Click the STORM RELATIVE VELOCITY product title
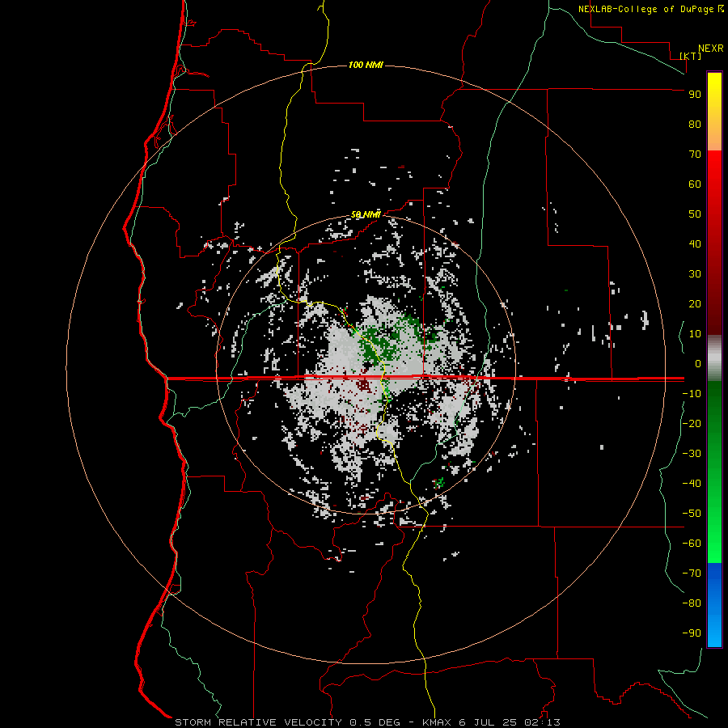 pos(258,722)
